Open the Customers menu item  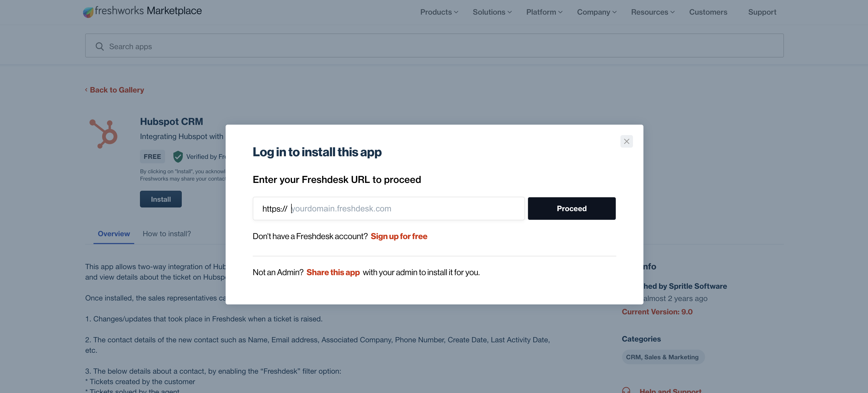708,12
